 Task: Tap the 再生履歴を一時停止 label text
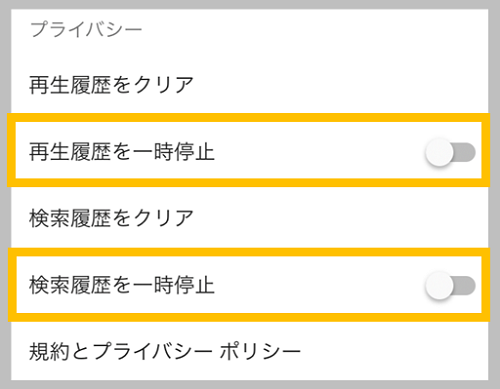coord(122,152)
